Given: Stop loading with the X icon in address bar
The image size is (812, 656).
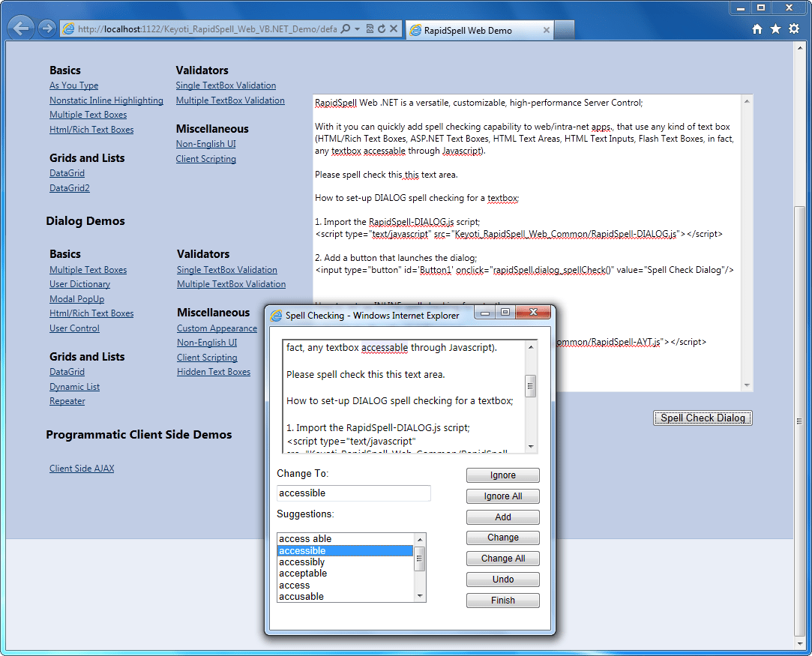Looking at the screenshot, I should (x=394, y=29).
